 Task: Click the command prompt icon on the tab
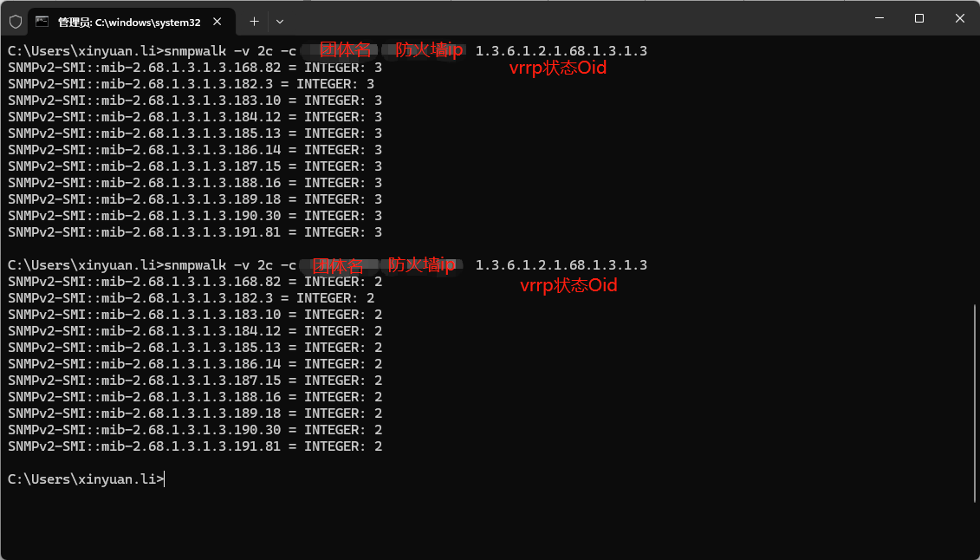click(42, 21)
